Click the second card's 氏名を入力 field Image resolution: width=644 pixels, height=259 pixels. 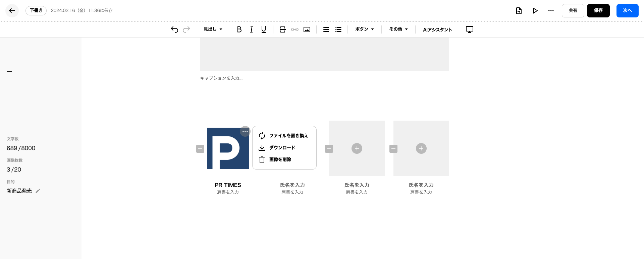coord(292,185)
